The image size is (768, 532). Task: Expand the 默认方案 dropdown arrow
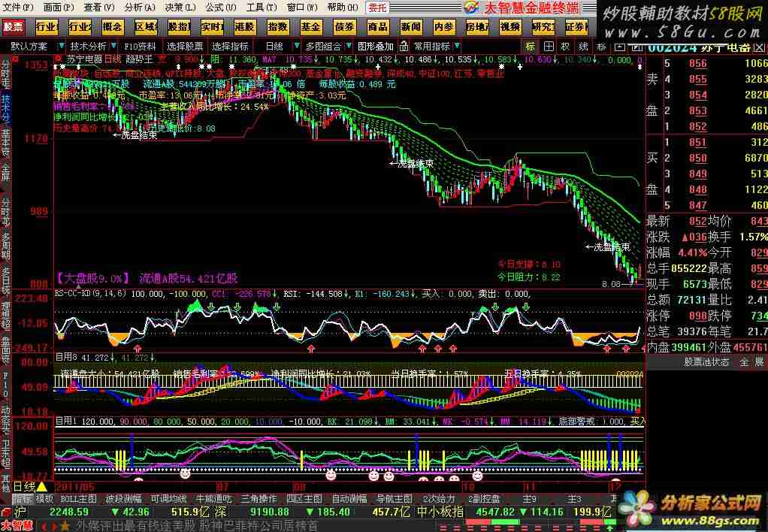pos(61,46)
